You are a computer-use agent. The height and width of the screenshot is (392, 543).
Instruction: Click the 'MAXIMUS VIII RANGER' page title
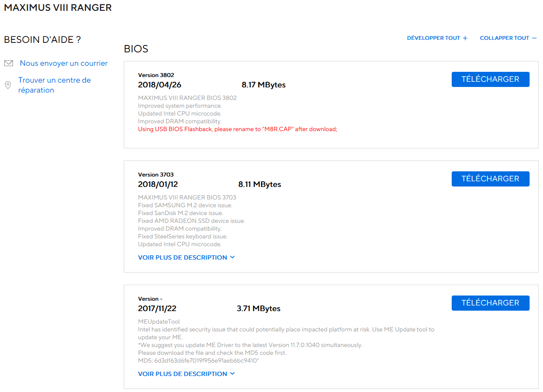coord(58,8)
